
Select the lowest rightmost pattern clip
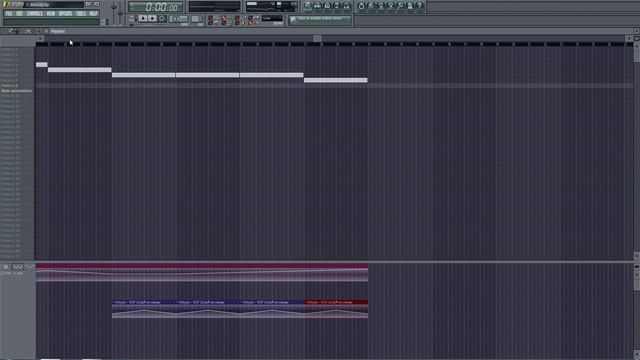(336, 80)
